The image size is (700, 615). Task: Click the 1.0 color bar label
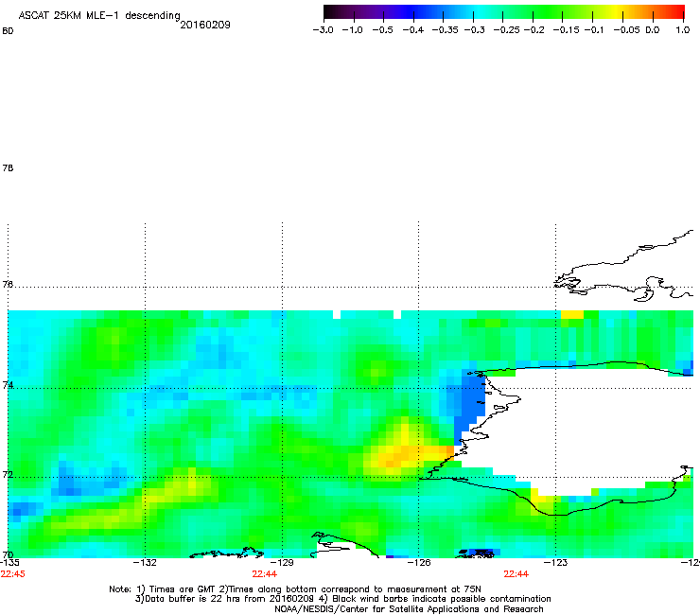[683, 30]
